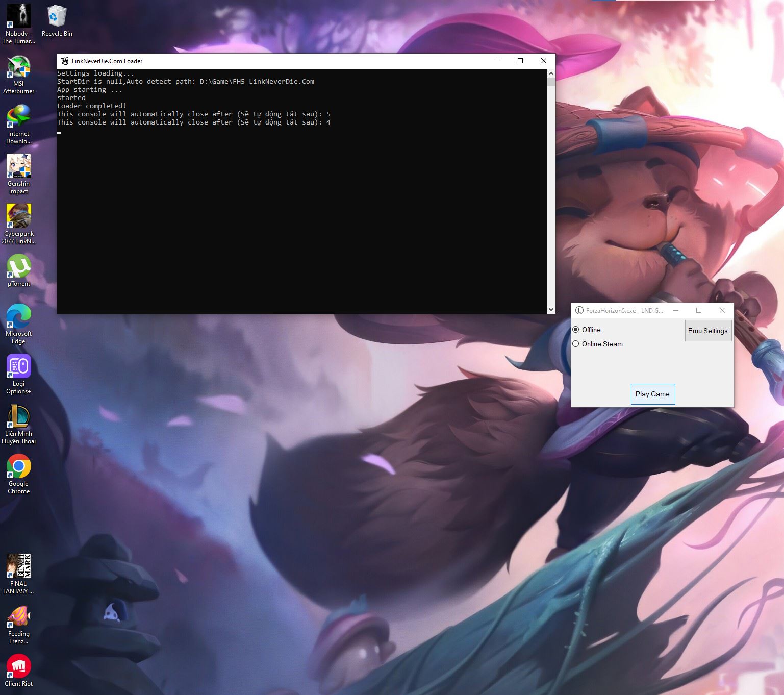Open Emu Settings in the launcher

click(x=707, y=331)
